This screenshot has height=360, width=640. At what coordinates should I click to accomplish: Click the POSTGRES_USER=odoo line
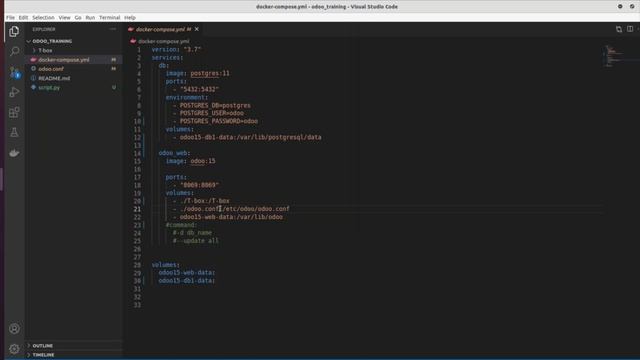tap(211, 113)
